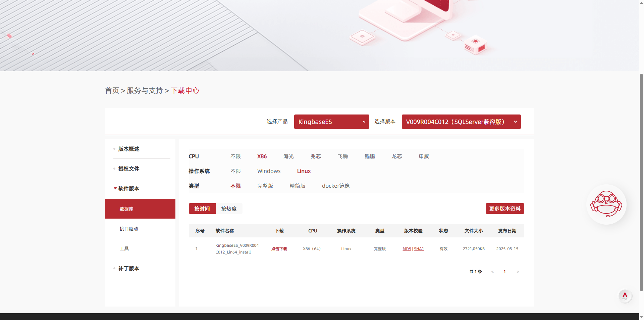Click the 共 1 条 total count
This screenshot has width=644, height=320.
[476, 272]
